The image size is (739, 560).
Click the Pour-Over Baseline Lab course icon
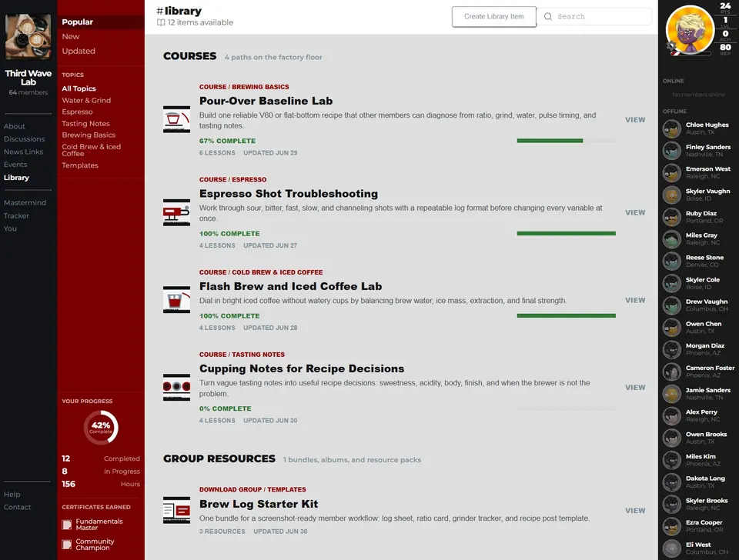176,119
